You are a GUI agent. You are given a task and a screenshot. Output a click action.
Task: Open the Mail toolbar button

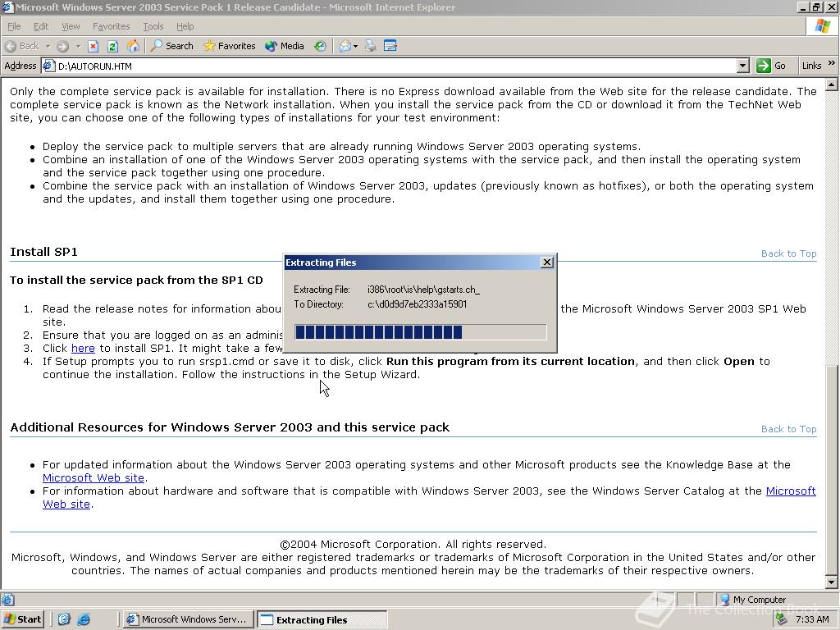(348, 46)
